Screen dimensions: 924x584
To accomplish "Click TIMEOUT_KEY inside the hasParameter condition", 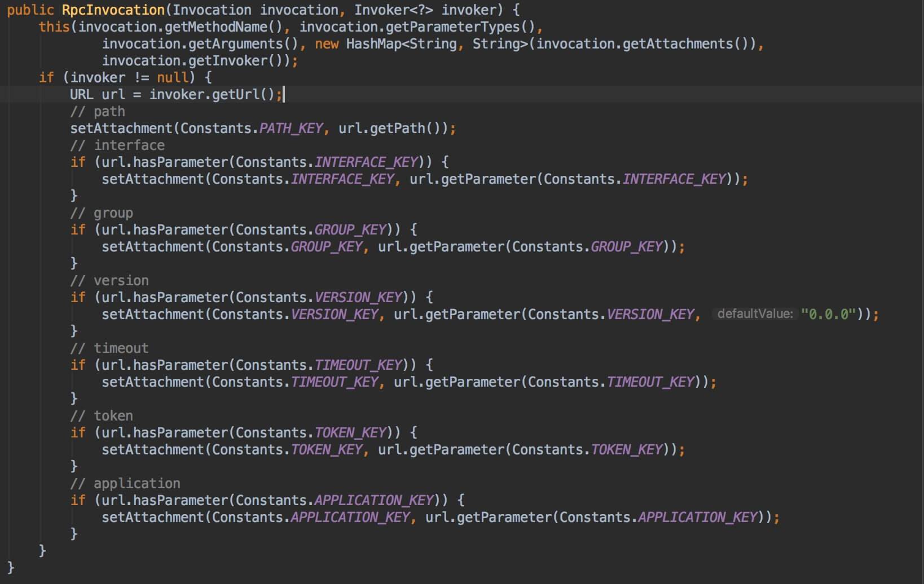I will (x=358, y=365).
